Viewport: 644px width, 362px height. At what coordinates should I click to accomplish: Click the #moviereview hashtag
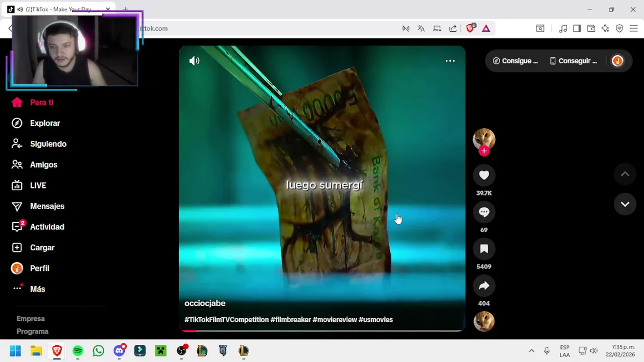point(335,320)
